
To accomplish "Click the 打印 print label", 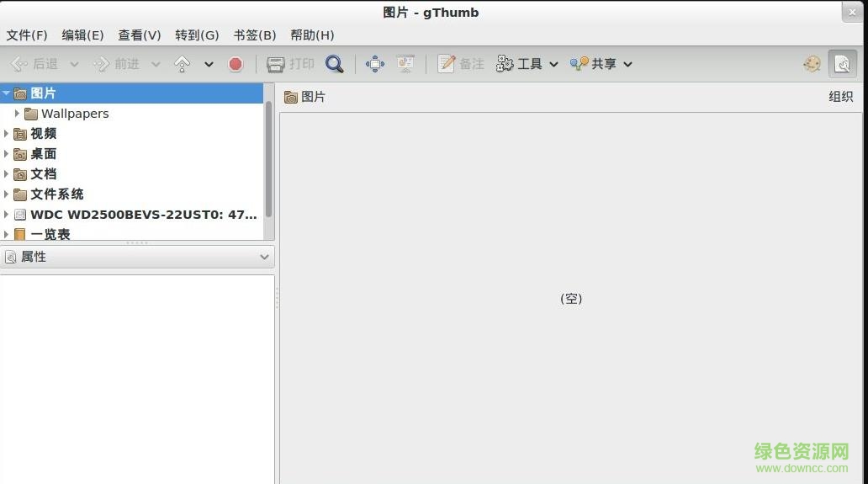I will (302, 64).
